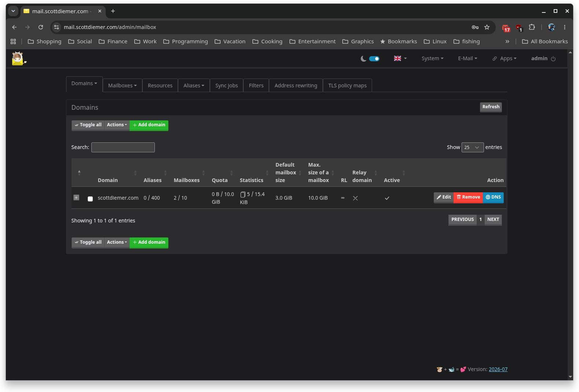Sort by Max. size of a mailbox
Screen dimensions: 579x392
pyautogui.click(x=322, y=173)
